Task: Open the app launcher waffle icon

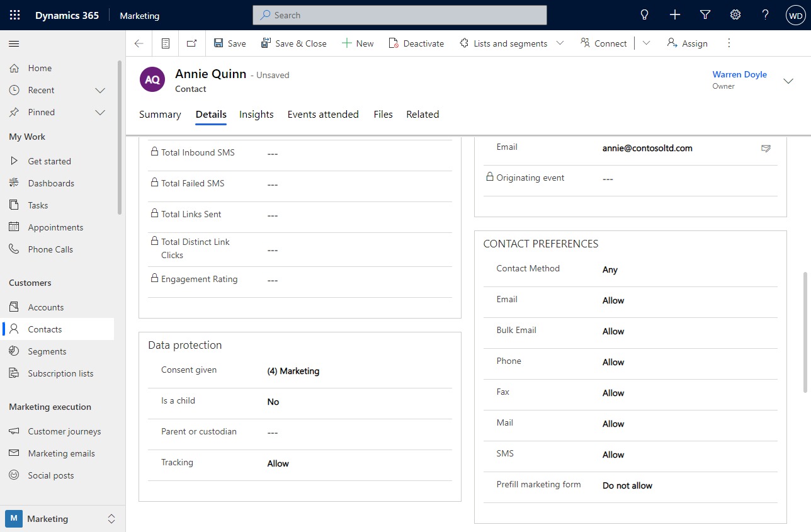Action: click(15, 15)
